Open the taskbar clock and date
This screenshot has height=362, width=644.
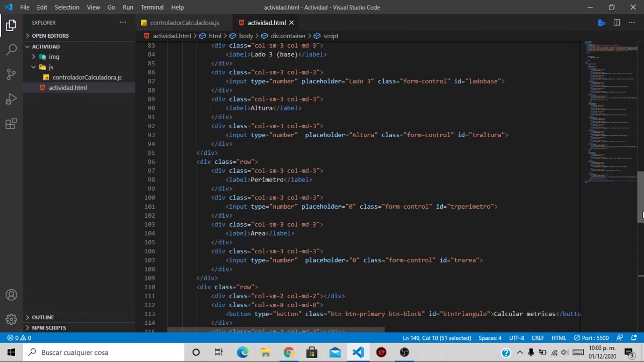point(602,352)
